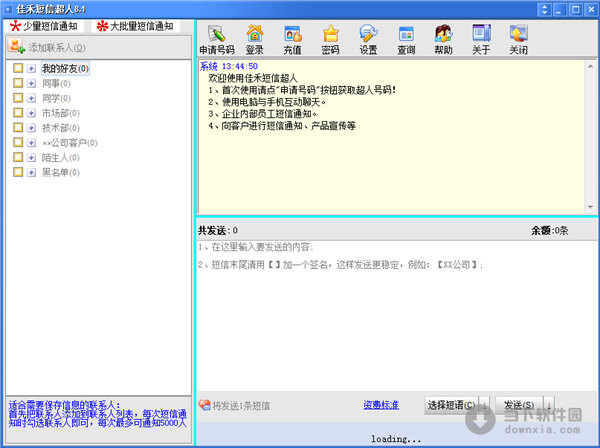This screenshot has width=600, height=448.
Task: Expand the 市场部 contact group
Action: click(32, 113)
